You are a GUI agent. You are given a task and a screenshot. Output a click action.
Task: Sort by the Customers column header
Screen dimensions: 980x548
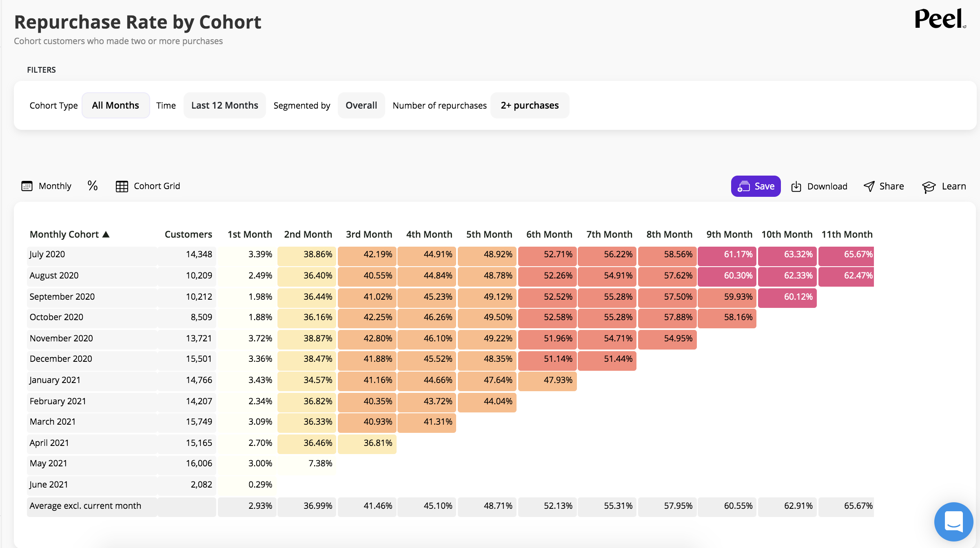[188, 234]
